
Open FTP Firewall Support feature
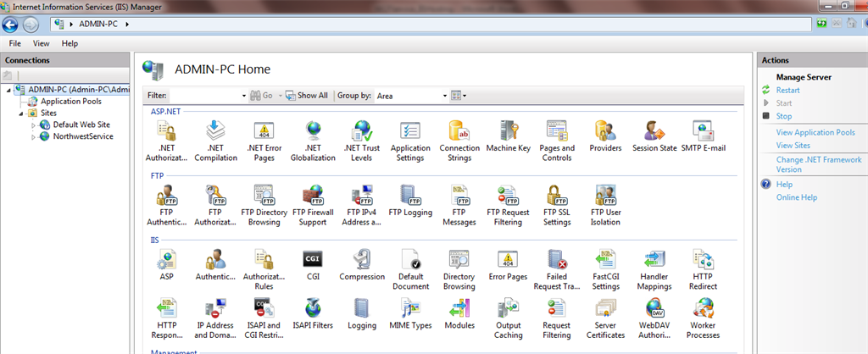(x=313, y=205)
